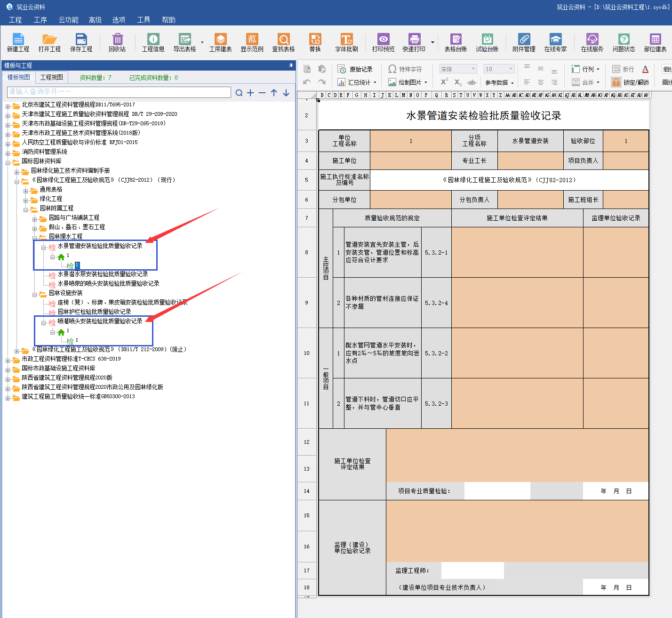Click the minus collapse-all button
Image resolution: width=672 pixels, height=618 pixels.
tap(262, 93)
